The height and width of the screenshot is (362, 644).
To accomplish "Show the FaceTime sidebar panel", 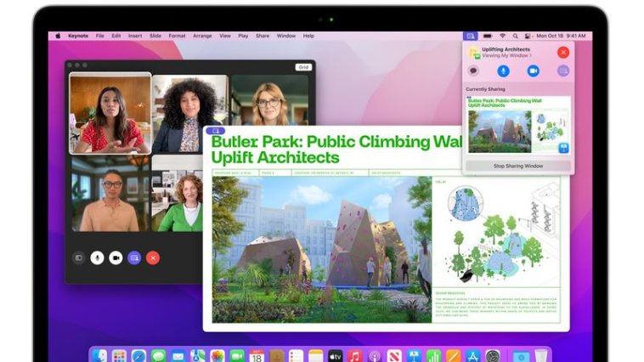I will (79, 258).
